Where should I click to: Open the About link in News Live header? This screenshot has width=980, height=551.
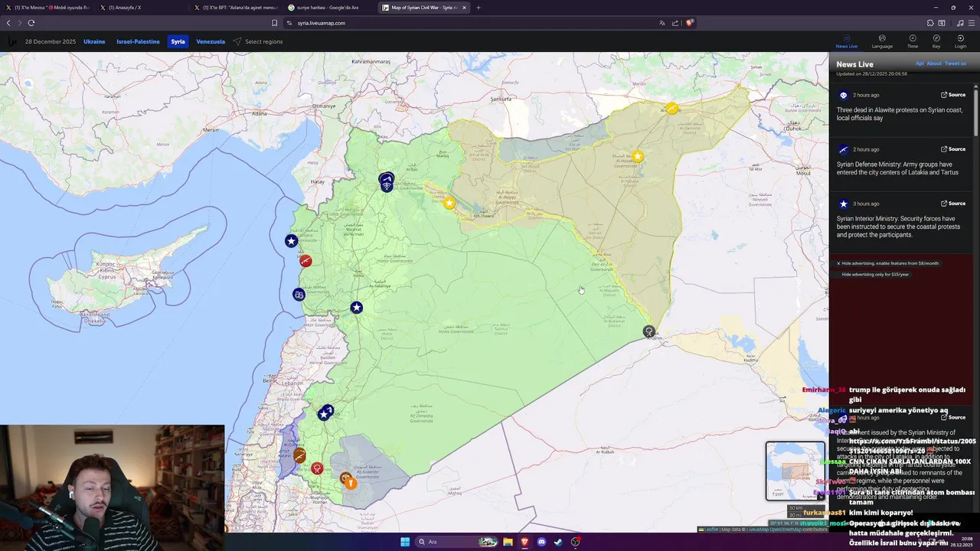934,64
